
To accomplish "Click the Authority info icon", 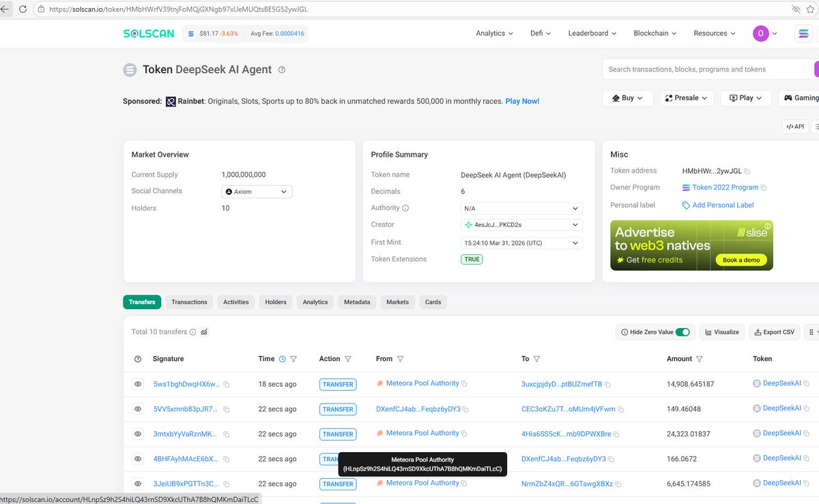I will [405, 208].
